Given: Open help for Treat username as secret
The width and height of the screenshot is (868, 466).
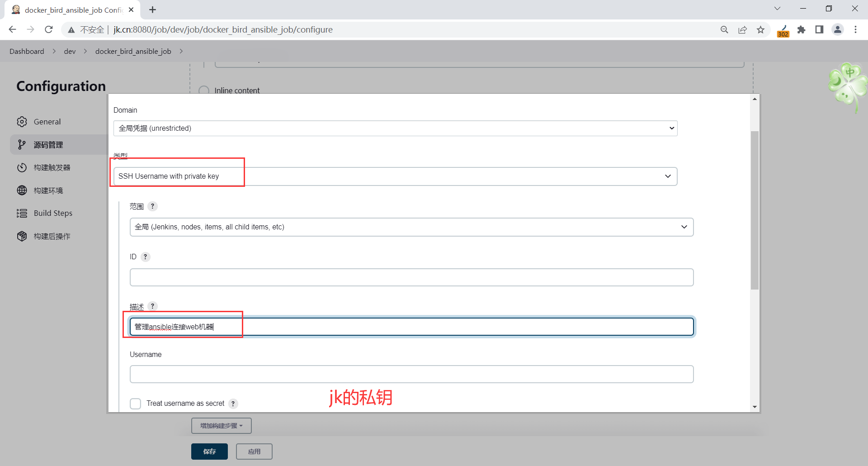Looking at the screenshot, I should pos(233,404).
